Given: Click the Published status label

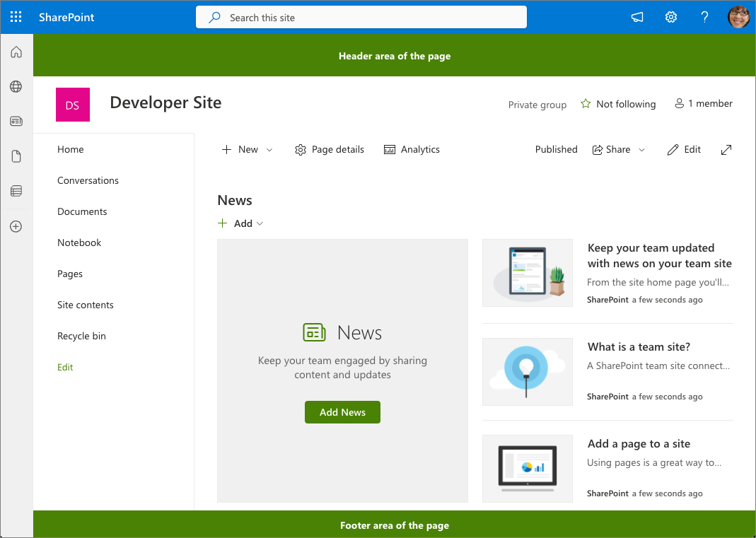Looking at the screenshot, I should tap(557, 149).
